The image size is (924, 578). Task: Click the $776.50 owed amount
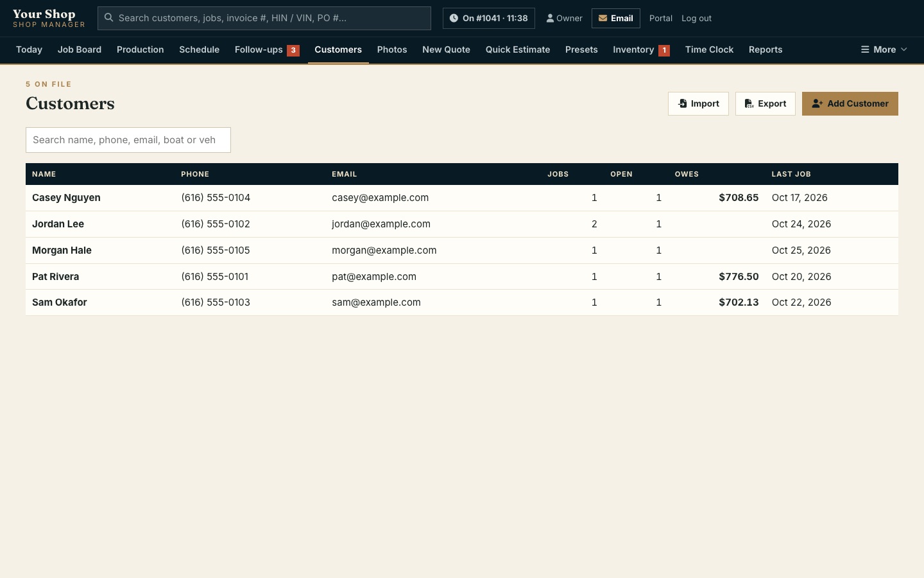(x=739, y=277)
